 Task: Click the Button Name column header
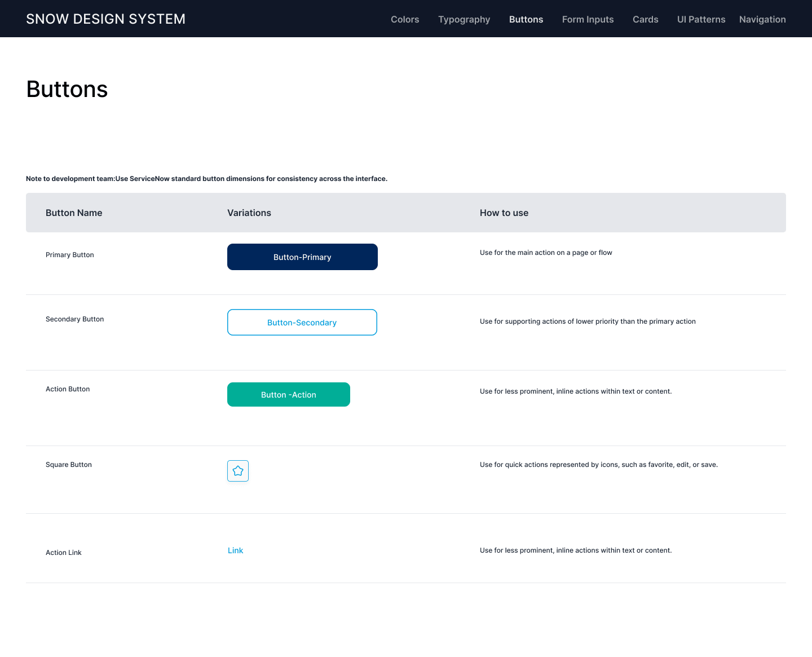(74, 213)
